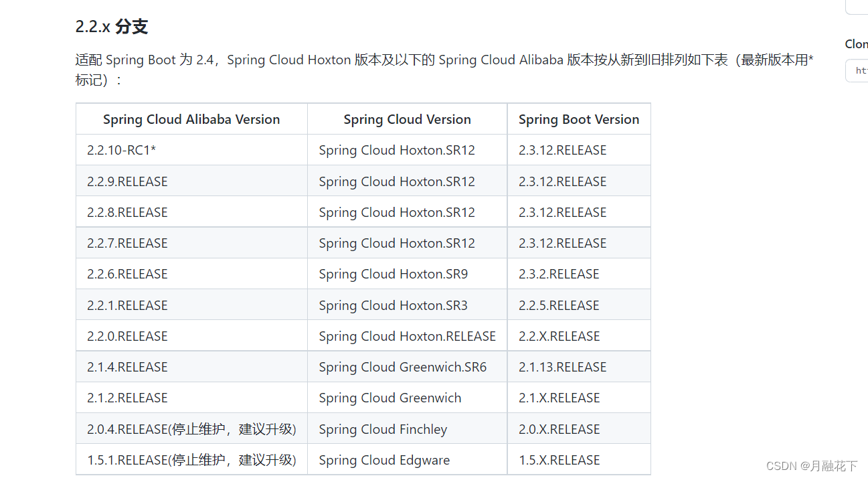Click the "Spring Cloud Finchley" cell
Screen dimensions: 868x478
point(407,429)
